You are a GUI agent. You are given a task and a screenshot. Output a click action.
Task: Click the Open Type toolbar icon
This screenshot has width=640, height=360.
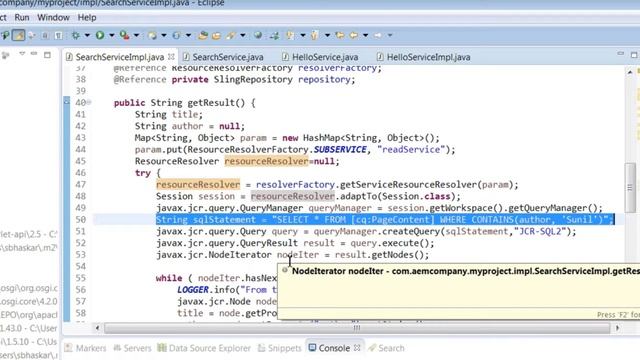point(203,36)
